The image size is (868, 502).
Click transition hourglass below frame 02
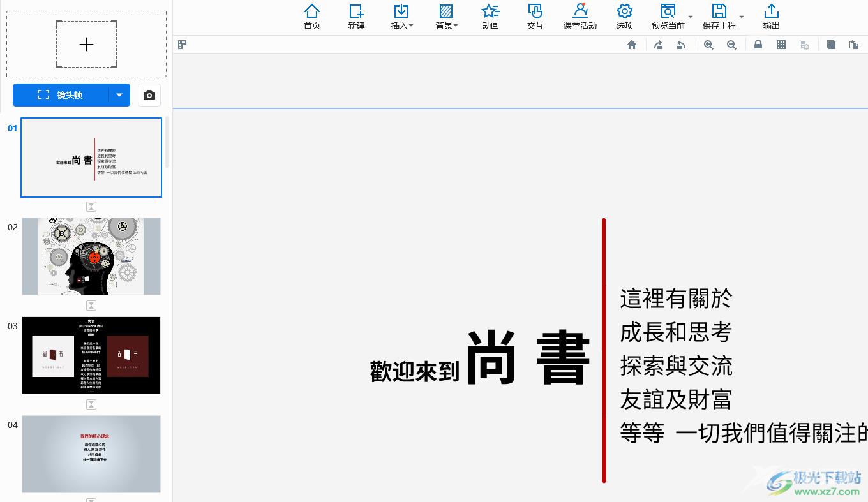click(x=91, y=306)
